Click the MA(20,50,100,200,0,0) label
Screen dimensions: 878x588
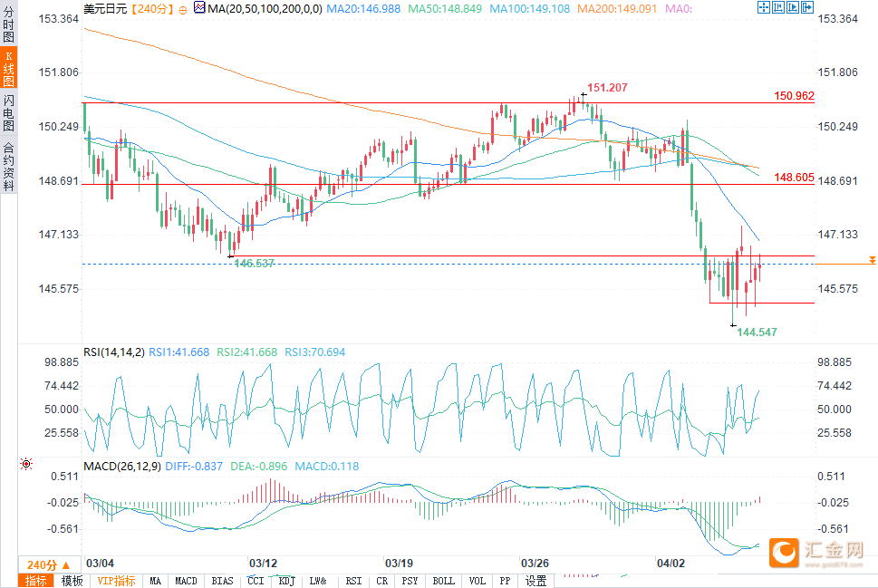point(265,9)
